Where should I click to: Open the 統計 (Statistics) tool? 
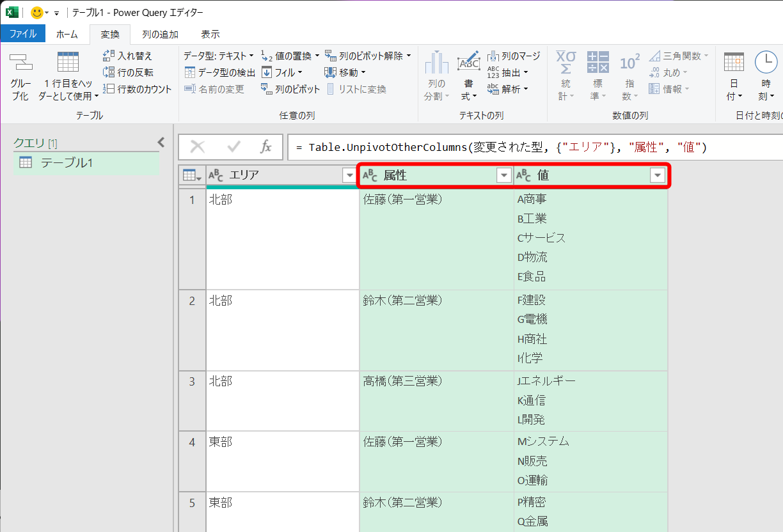(x=565, y=72)
